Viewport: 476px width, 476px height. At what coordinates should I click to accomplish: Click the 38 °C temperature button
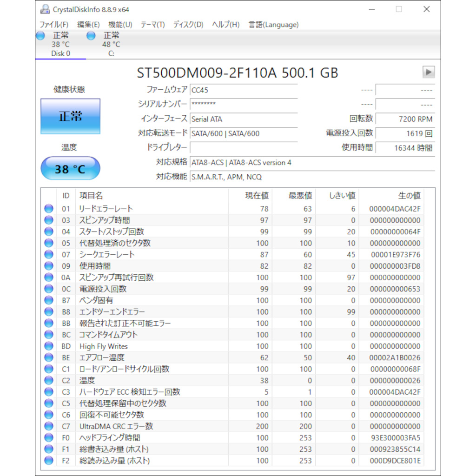coord(70,168)
